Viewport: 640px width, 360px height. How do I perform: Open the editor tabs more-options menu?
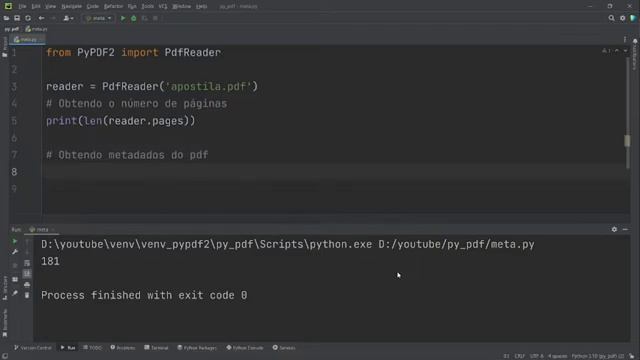(625, 40)
